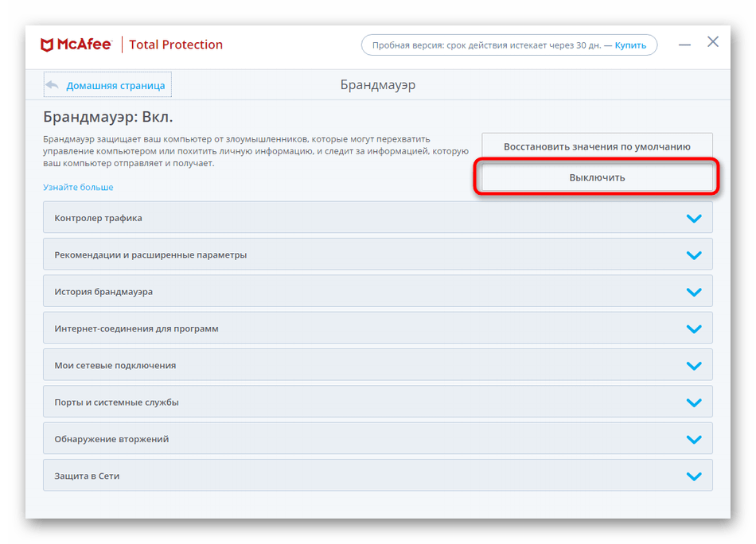Click the chevron icon on Порты и системные службы

click(x=694, y=402)
